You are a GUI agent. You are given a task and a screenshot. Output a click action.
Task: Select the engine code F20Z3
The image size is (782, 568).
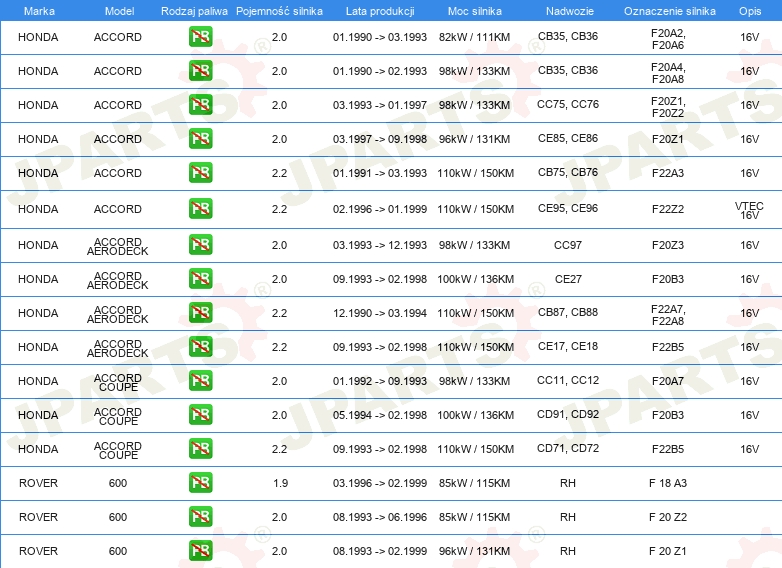click(668, 245)
